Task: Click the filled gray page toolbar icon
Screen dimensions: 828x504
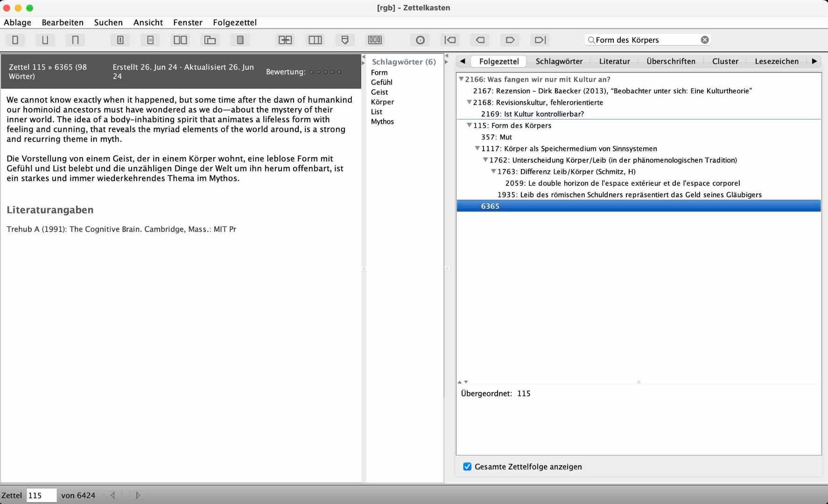Action: point(240,40)
